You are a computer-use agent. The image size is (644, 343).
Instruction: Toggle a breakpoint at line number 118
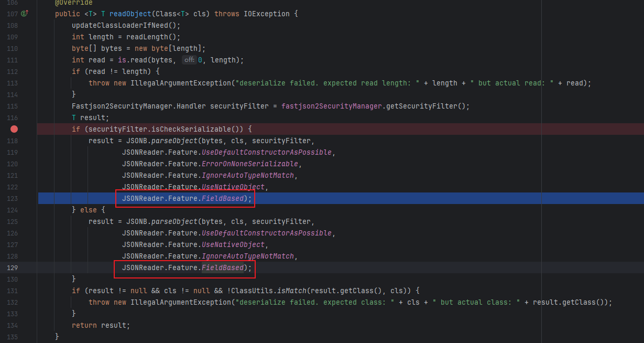pyautogui.click(x=12, y=141)
